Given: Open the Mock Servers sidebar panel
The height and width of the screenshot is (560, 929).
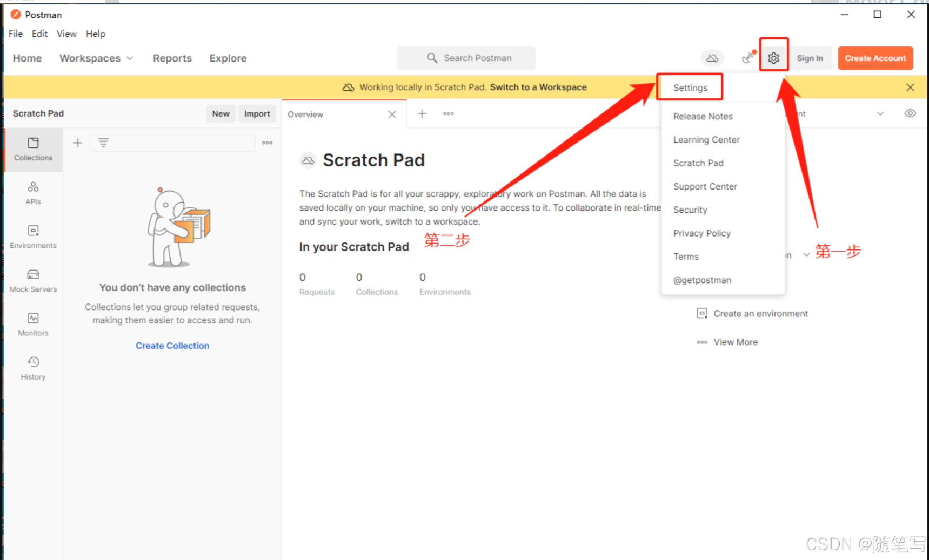Looking at the screenshot, I should point(33,281).
